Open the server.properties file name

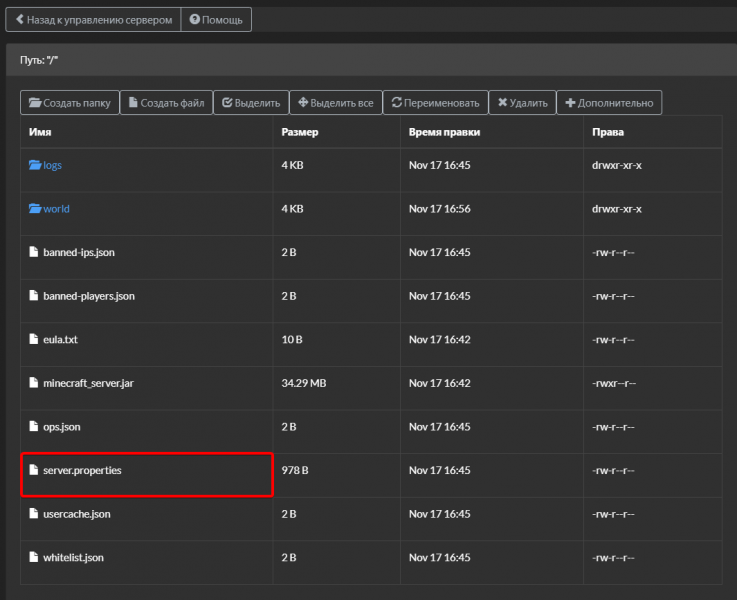click(x=82, y=471)
